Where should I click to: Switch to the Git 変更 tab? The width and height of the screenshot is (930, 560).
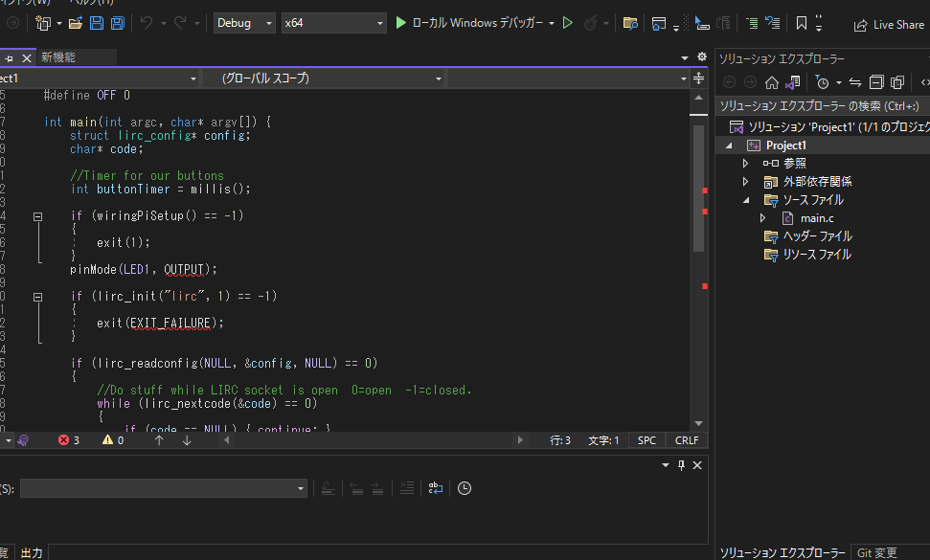click(877, 552)
